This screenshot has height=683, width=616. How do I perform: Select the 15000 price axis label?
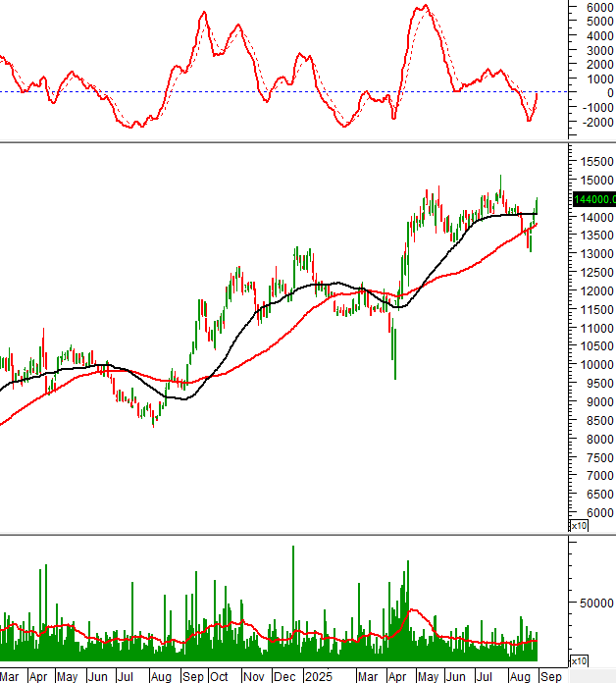tap(596, 180)
